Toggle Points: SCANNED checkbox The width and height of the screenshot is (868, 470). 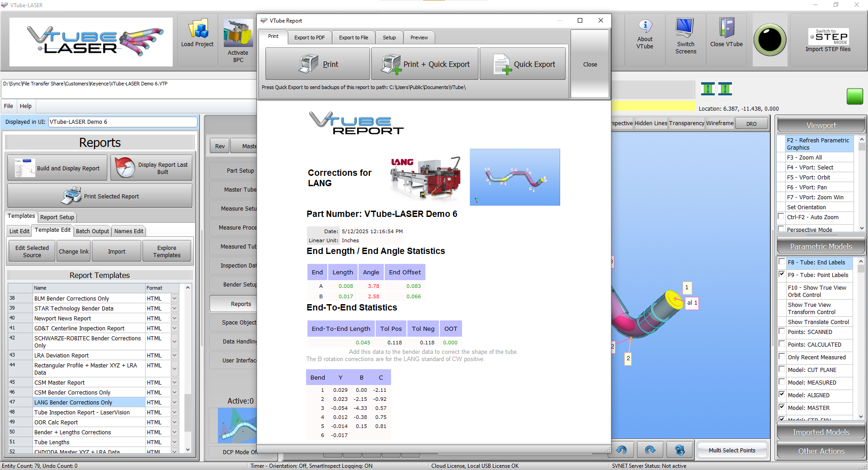coord(782,331)
